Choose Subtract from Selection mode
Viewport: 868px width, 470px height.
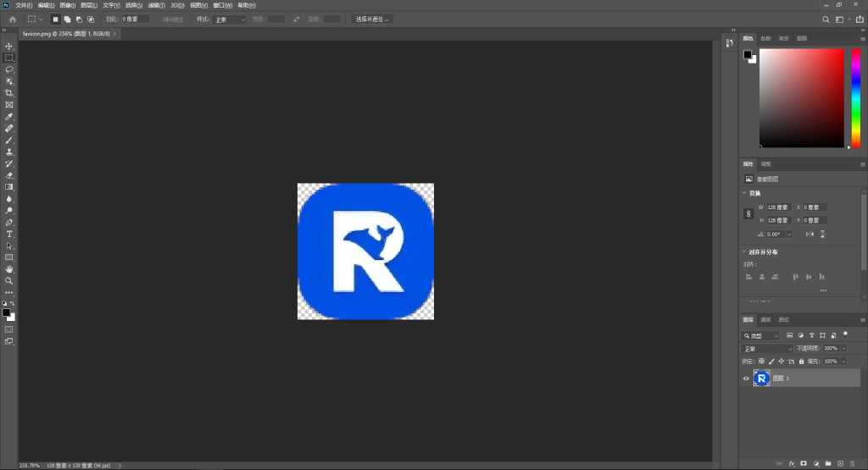[79, 19]
